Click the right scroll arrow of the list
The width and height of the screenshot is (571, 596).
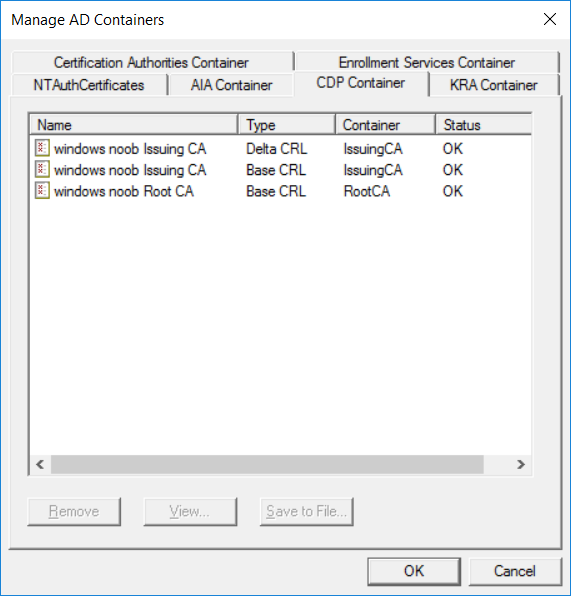(521, 464)
